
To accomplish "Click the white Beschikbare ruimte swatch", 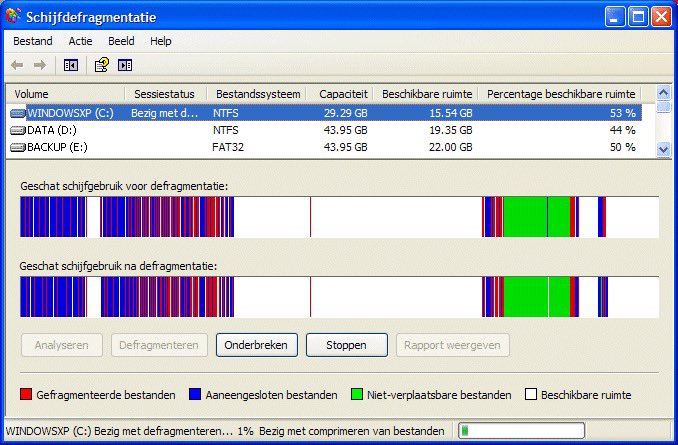I will pos(531,394).
